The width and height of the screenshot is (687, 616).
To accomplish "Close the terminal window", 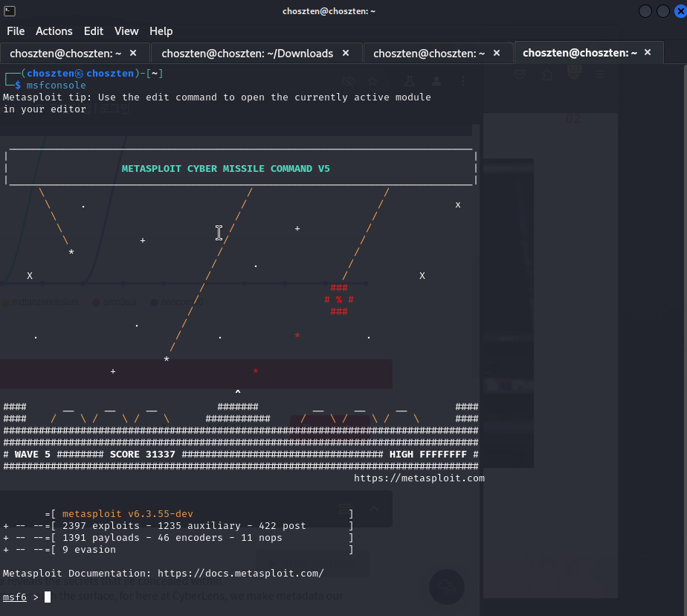I will coord(680,11).
